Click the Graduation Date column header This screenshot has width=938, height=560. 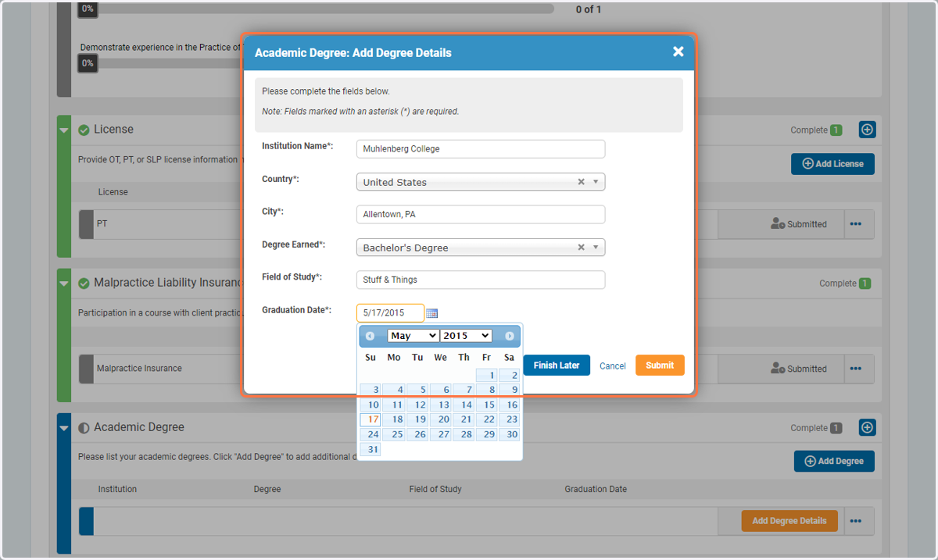(x=596, y=489)
